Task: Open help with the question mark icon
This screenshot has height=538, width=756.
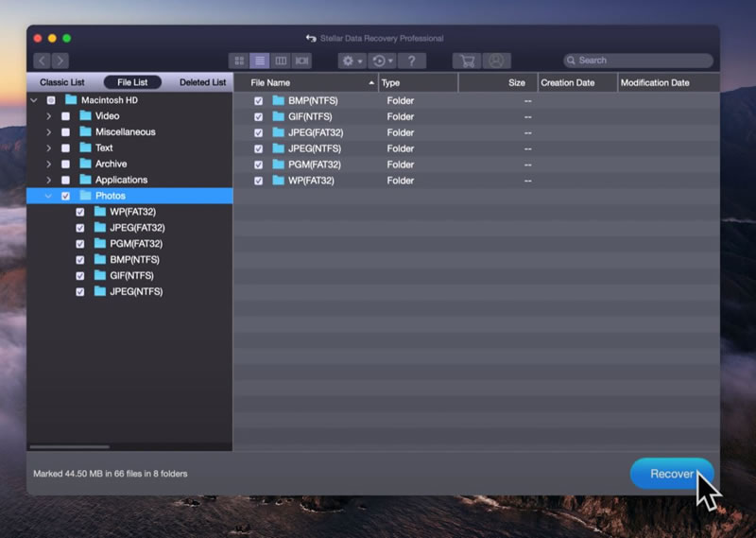Action: [x=412, y=61]
